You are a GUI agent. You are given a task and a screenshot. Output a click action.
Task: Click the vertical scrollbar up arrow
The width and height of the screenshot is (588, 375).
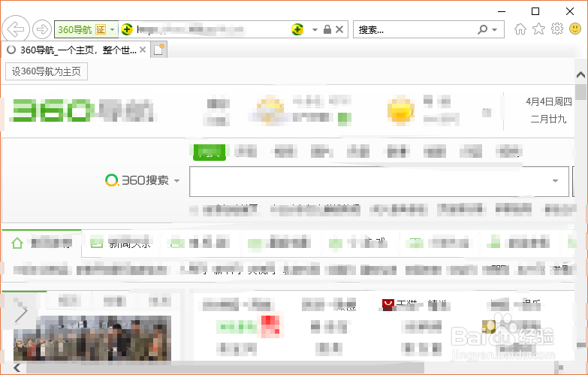[x=581, y=75]
